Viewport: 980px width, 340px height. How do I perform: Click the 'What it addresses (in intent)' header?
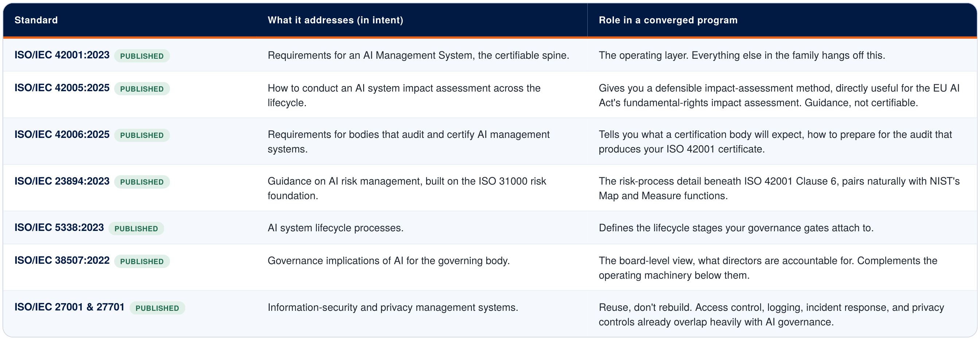coord(335,20)
